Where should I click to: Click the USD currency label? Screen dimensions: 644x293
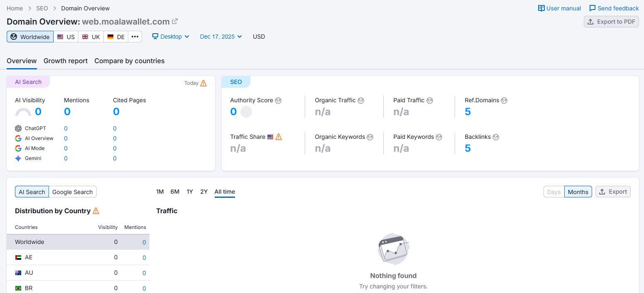[259, 37]
